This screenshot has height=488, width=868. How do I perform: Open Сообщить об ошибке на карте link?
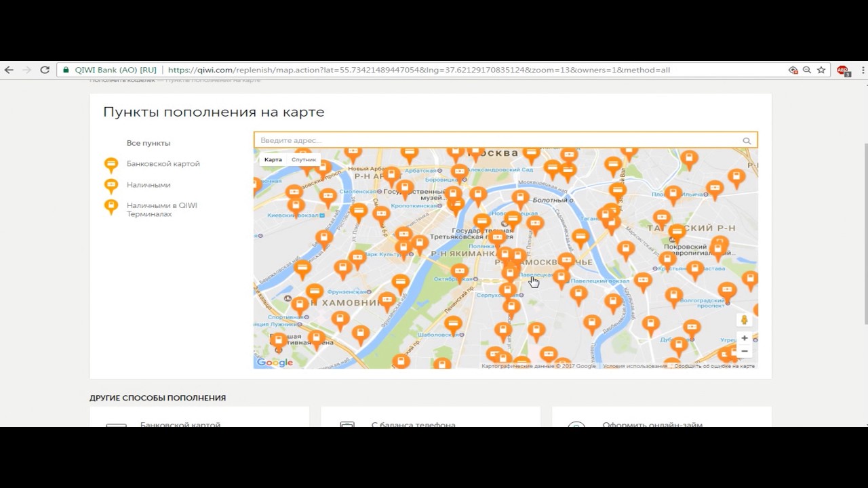click(714, 366)
